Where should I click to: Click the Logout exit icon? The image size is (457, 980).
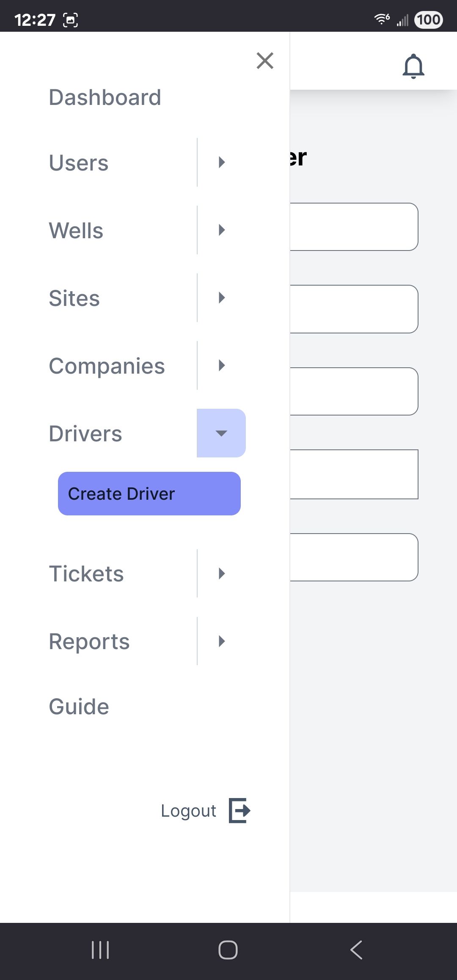(x=240, y=810)
